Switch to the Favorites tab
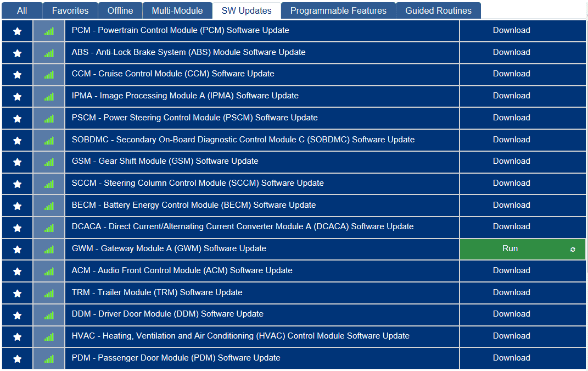Image resolution: width=588 pixels, height=371 pixels. [70, 10]
